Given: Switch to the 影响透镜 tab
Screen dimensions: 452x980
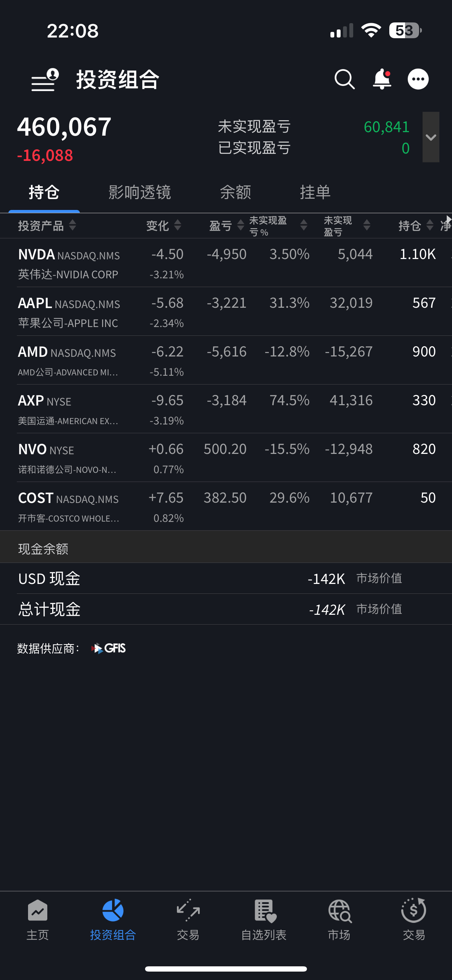Looking at the screenshot, I should [x=139, y=192].
